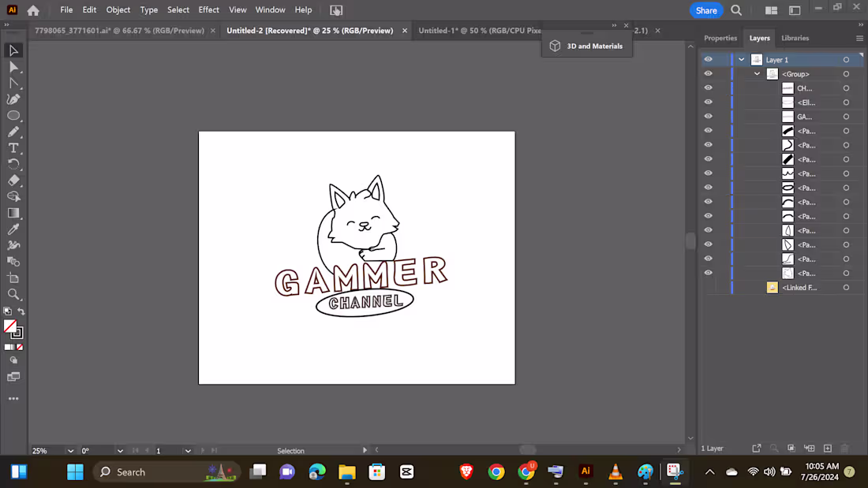Click the Fill swatch (none)
Image resolution: width=868 pixels, height=488 pixels.
click(x=10, y=326)
